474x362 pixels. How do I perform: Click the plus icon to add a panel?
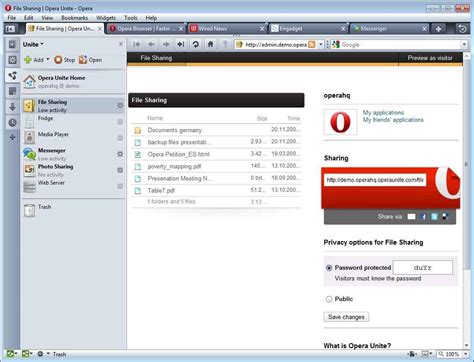coord(12,137)
